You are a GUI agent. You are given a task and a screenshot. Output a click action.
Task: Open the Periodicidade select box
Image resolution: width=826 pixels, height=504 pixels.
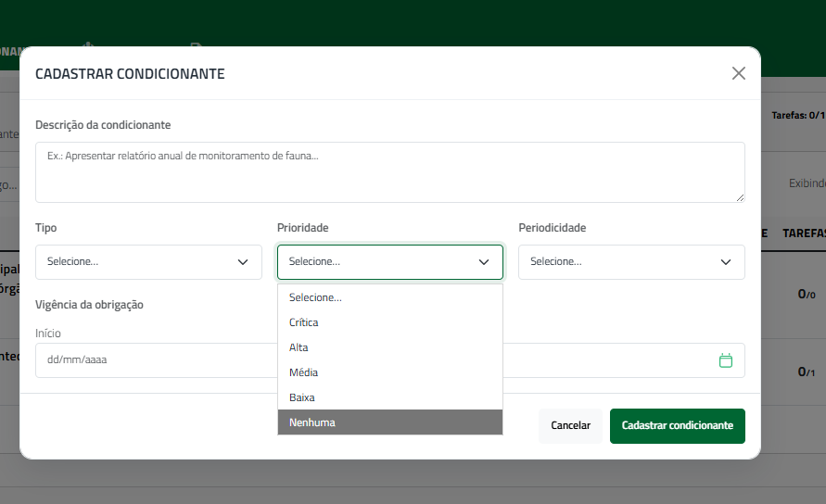pos(631,262)
